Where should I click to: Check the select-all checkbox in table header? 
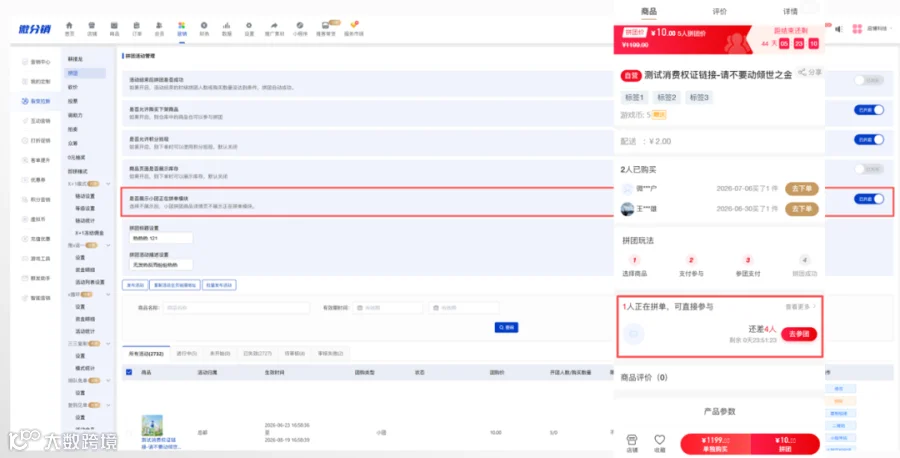(x=129, y=372)
